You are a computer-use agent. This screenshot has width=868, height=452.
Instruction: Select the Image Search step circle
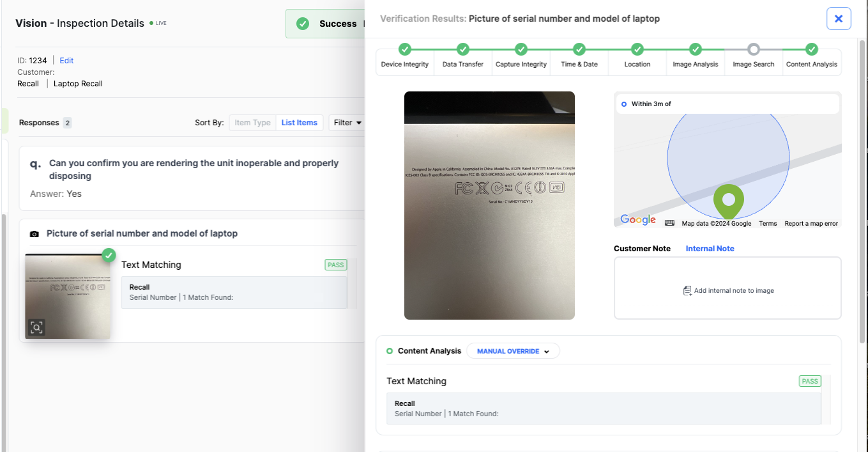pos(754,49)
